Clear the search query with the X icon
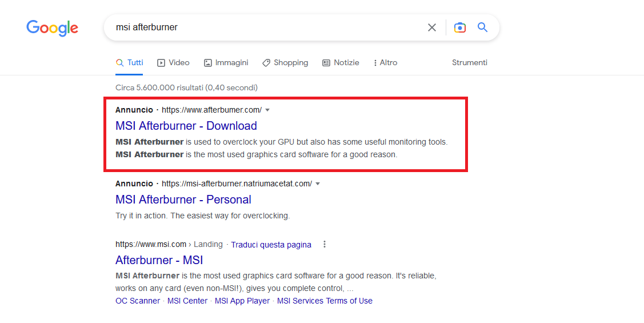This screenshot has width=644, height=323. 431,27
